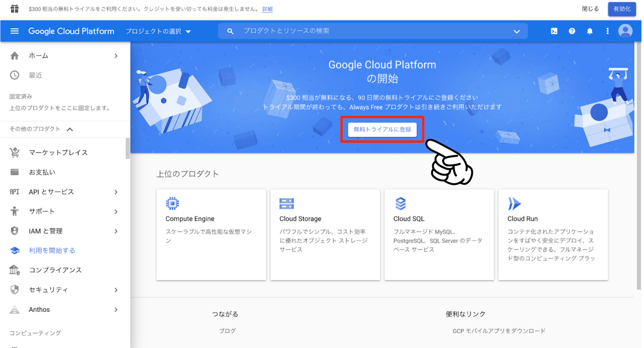Expand the サポート submenu arrow
Viewport: 644px width, 348px height.
pos(116,212)
